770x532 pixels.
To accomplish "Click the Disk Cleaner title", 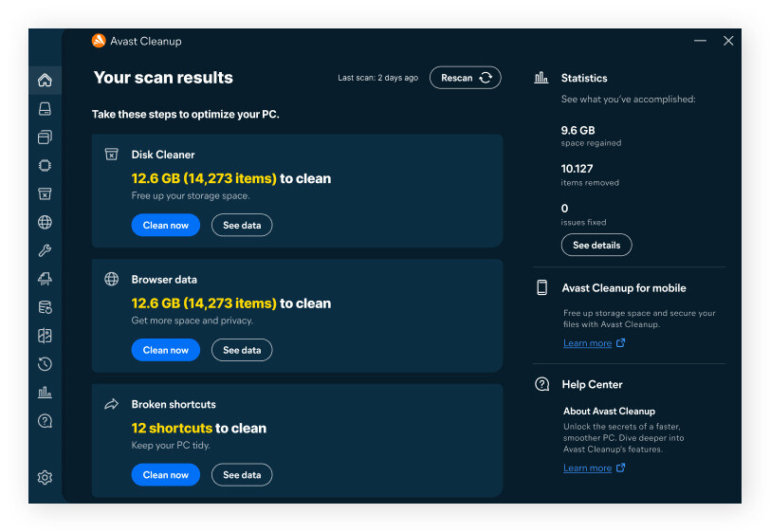I will click(163, 155).
